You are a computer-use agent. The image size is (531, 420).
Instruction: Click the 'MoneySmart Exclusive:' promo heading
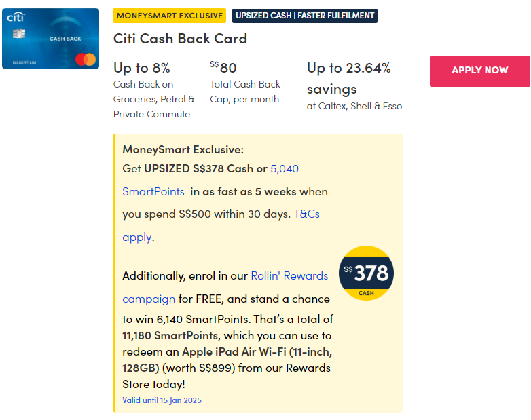[x=183, y=149]
